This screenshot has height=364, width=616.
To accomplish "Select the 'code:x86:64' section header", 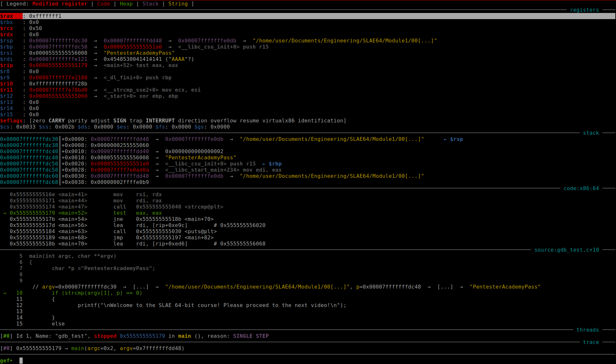I will 581,188.
